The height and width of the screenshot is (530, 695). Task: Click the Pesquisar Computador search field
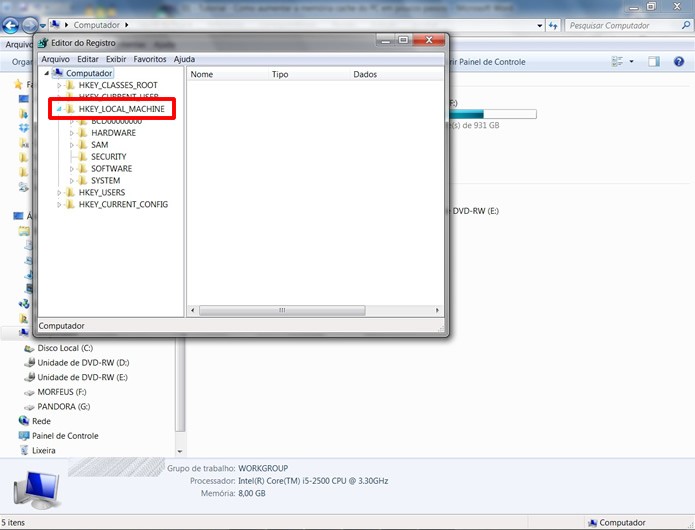tap(624, 26)
